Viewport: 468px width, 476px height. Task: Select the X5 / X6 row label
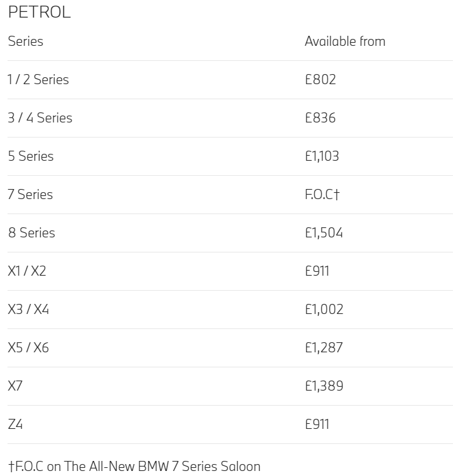pyautogui.click(x=28, y=348)
